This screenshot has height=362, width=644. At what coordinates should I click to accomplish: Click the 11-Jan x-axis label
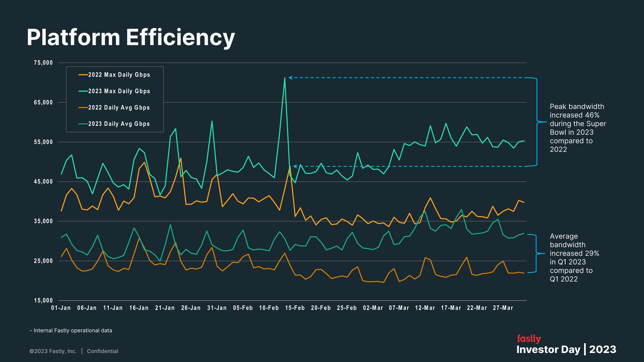(113, 308)
